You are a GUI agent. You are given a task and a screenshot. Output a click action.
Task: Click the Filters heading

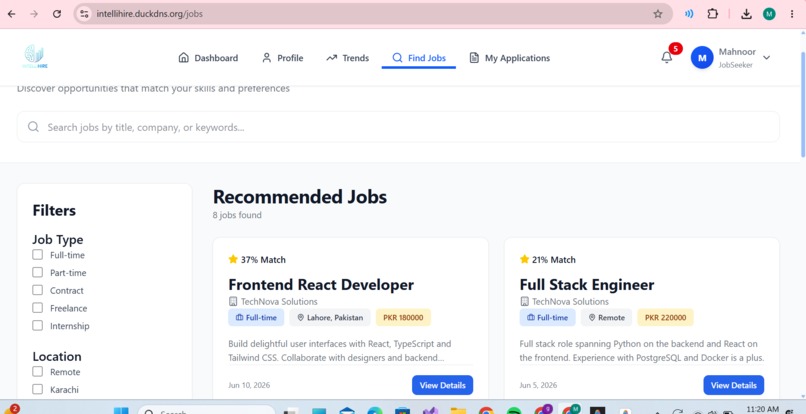[54, 210]
